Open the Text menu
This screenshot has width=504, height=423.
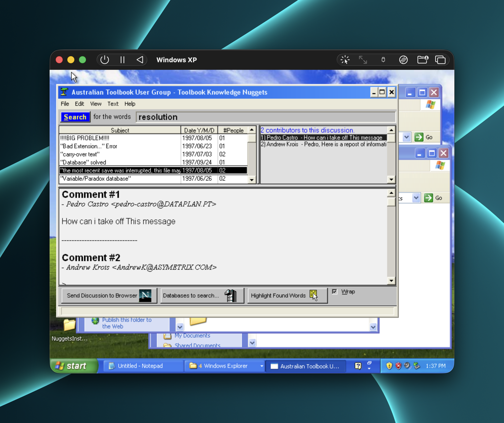coord(113,104)
